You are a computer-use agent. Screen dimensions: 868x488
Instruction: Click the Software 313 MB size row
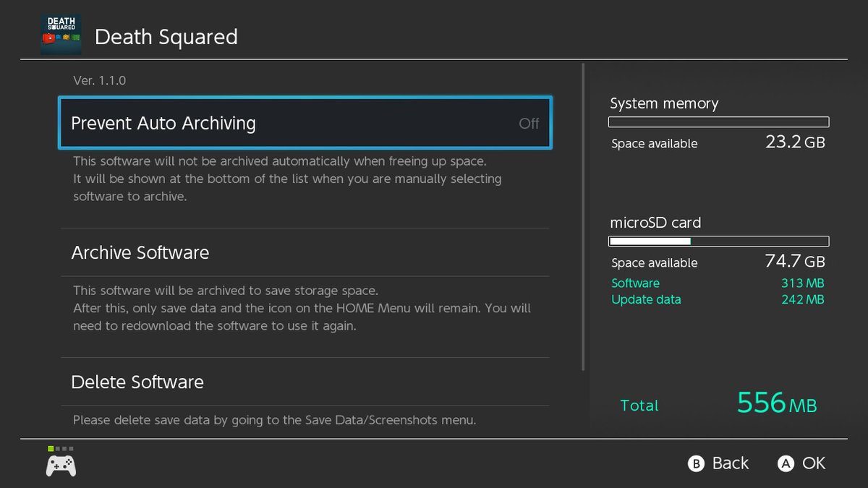718,283
